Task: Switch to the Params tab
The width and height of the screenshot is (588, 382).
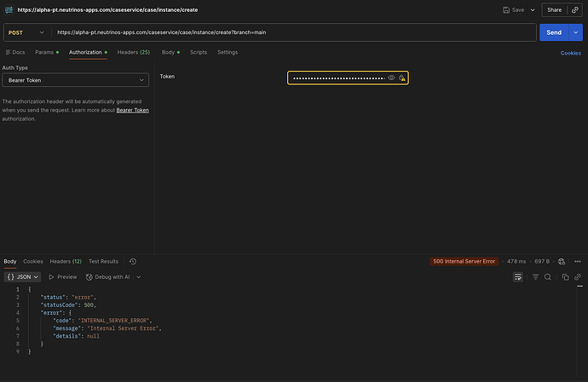Action: 47,52
